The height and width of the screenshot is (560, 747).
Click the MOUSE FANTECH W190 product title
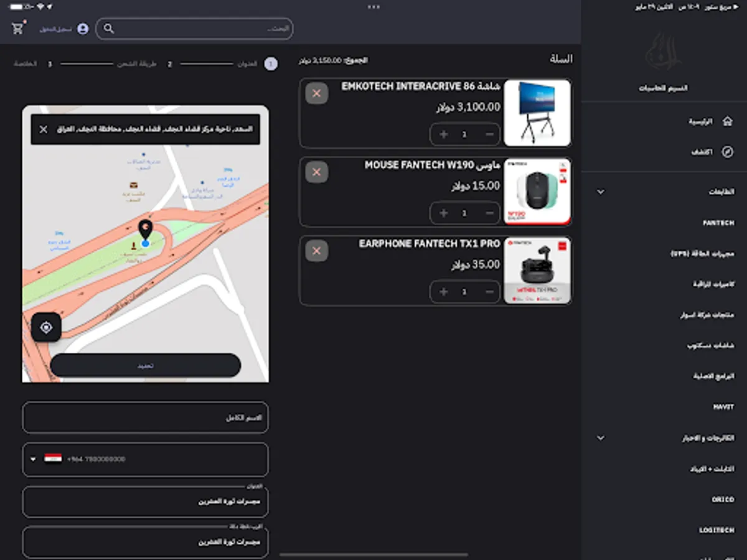tap(432, 165)
